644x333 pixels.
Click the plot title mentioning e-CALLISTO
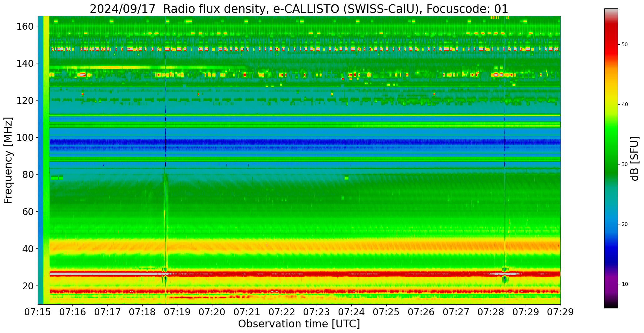(299, 9)
